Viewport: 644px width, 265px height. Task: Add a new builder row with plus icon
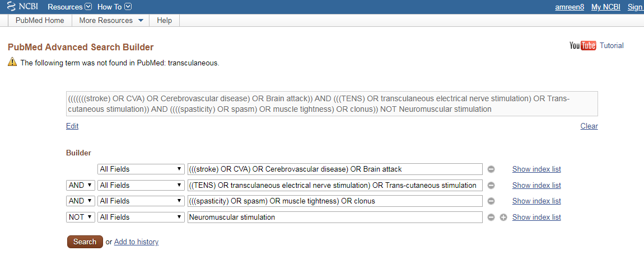coord(503,217)
